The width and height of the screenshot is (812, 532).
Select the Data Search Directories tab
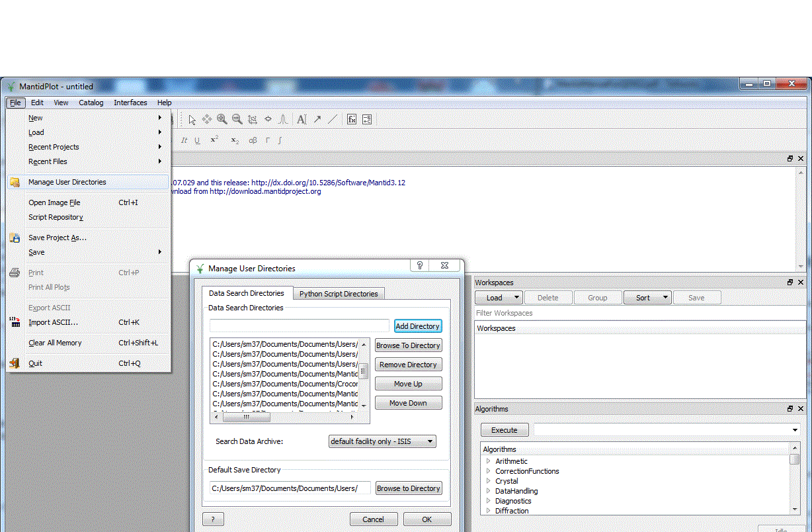point(247,293)
